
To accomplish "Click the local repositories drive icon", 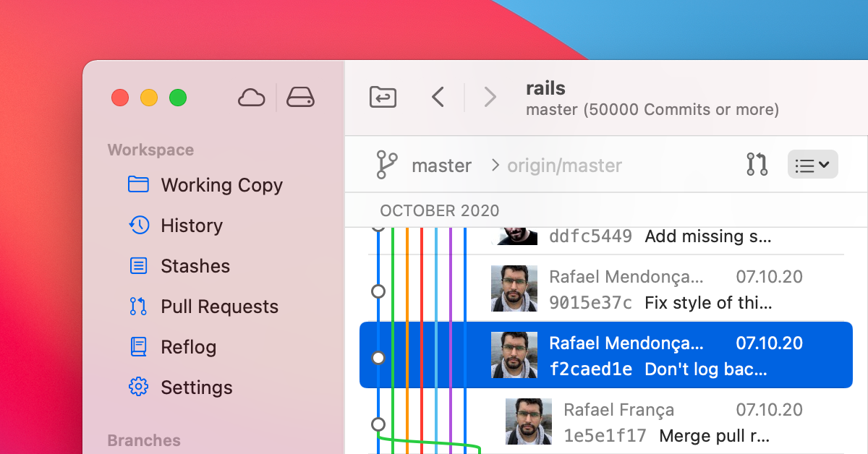I will (x=300, y=97).
